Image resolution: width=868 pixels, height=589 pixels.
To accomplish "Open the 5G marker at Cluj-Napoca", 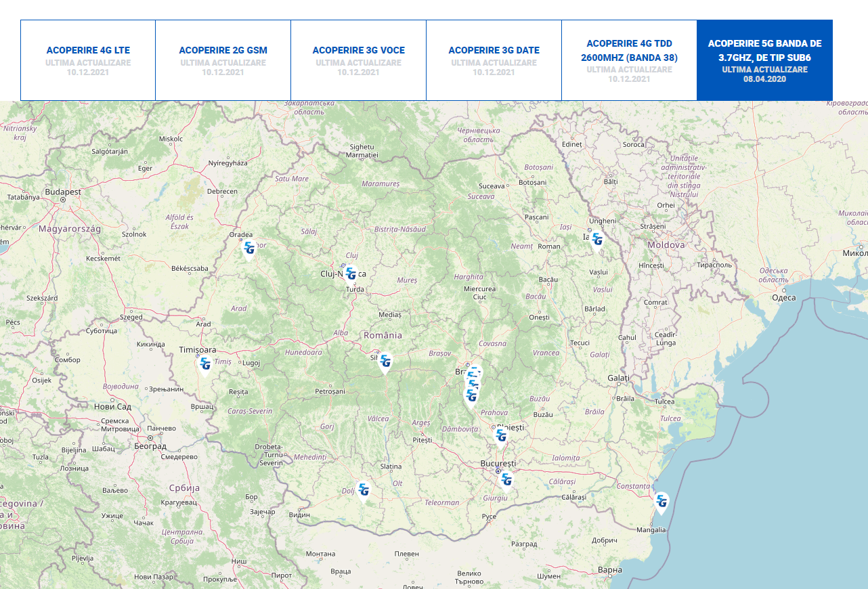I will [x=351, y=274].
